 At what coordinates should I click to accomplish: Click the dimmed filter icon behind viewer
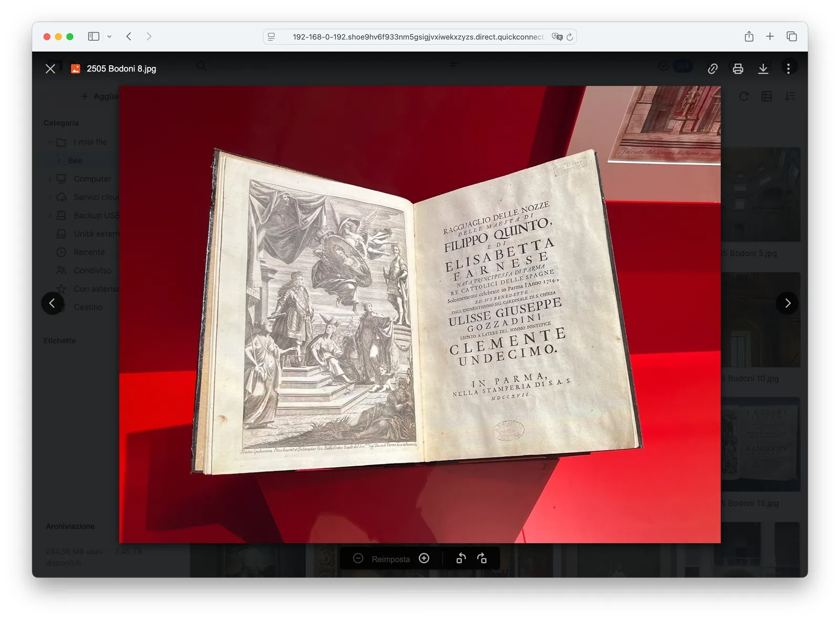pyautogui.click(x=453, y=66)
